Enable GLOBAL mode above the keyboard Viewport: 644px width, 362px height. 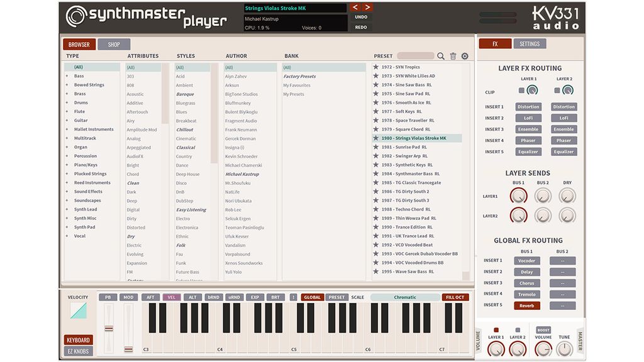pos(313,297)
